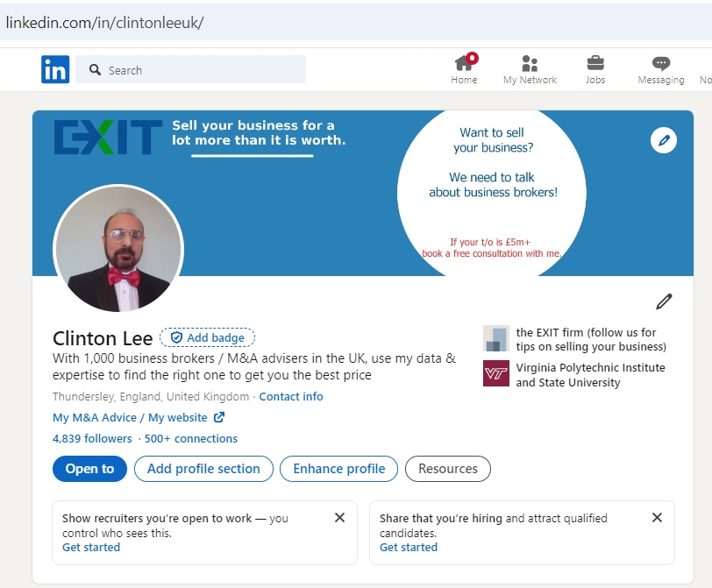Click the Add profile section button
This screenshot has height=588, width=712.
click(x=203, y=469)
